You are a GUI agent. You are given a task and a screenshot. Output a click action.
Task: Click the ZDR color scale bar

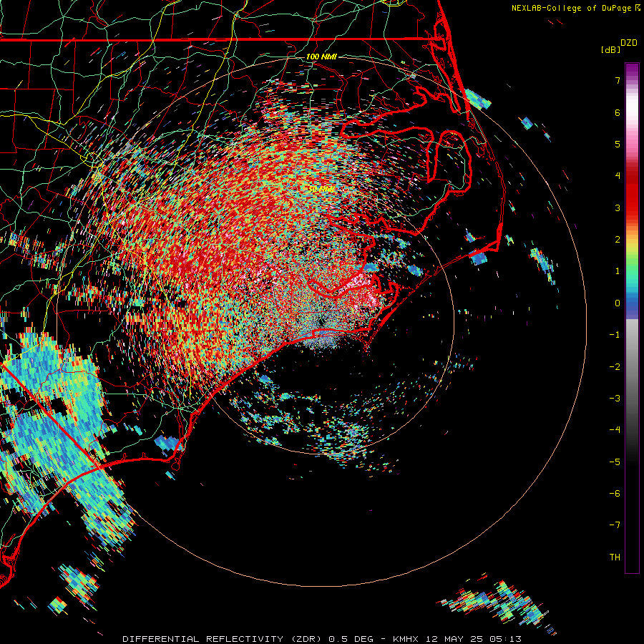pyautogui.click(x=632, y=318)
